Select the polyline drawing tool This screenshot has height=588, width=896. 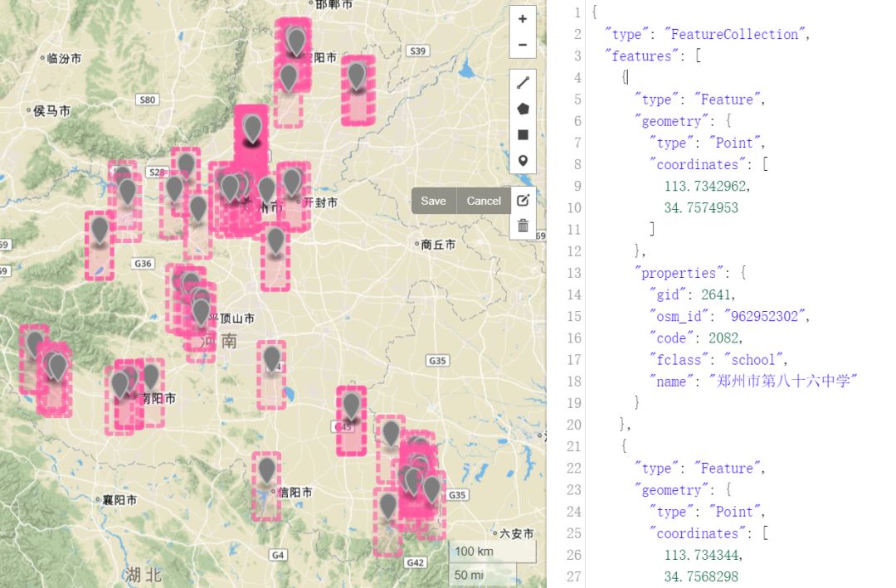click(522, 82)
